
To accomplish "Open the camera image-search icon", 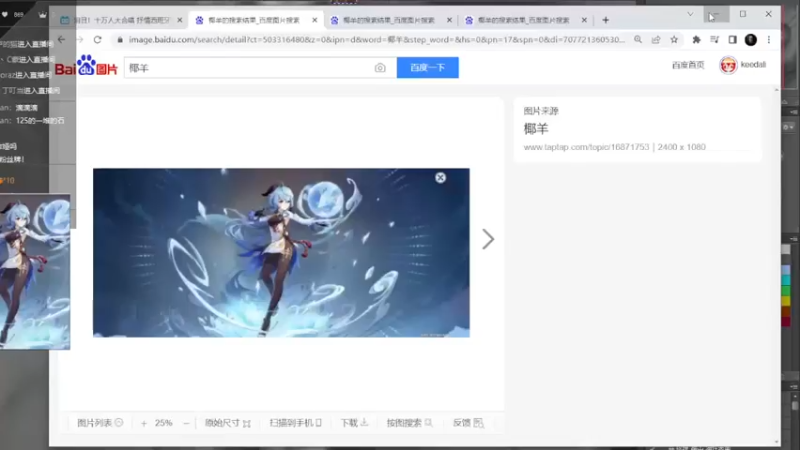I will coord(380,68).
